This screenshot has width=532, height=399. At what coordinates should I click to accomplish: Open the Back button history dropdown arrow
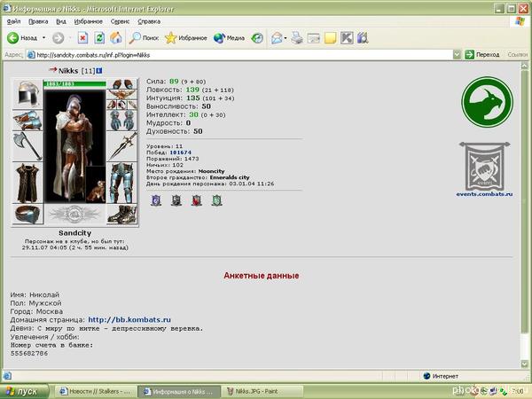click(x=43, y=37)
